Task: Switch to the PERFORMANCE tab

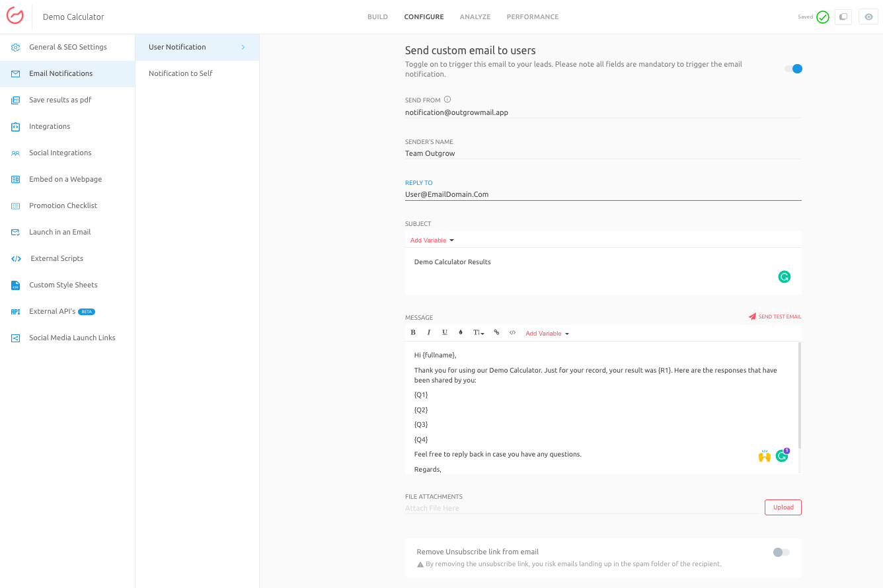Action: tap(533, 17)
